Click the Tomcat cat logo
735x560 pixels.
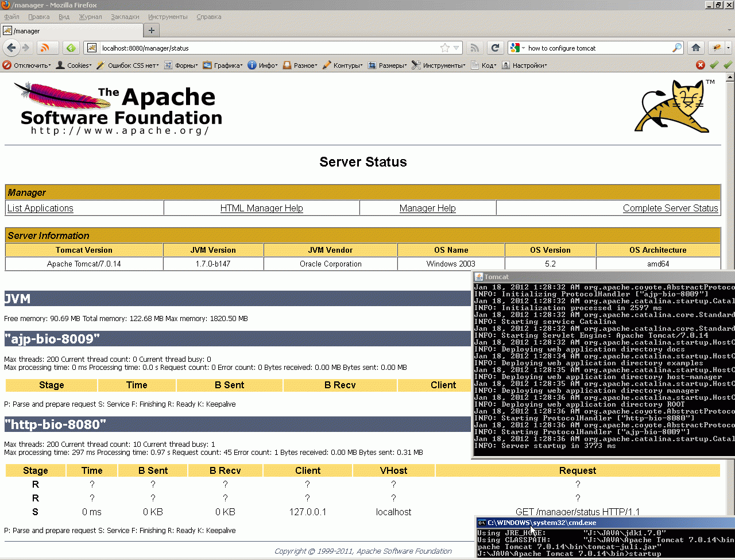pos(674,106)
